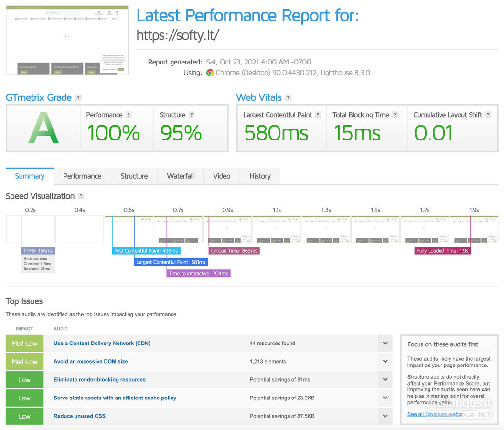Open Cumulative Layout Shift help icon

pyautogui.click(x=488, y=115)
